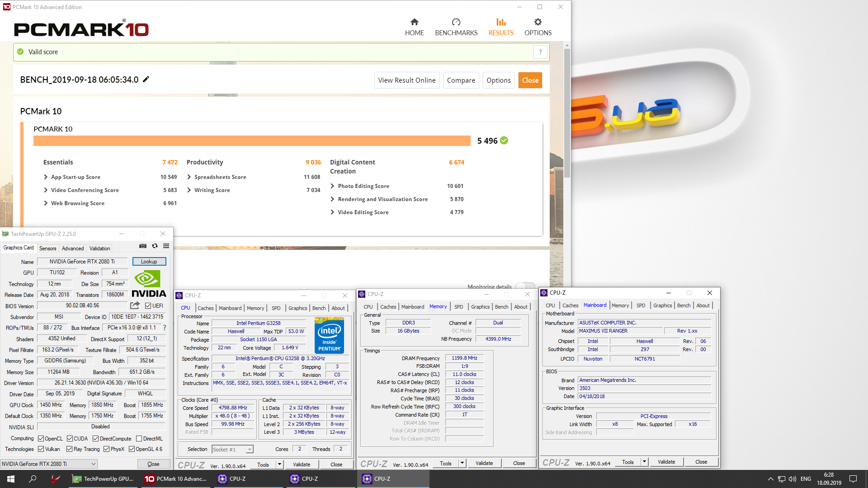Click Tools in the Mainboard CPU-Z window
The width and height of the screenshot is (868, 488).
pos(628,462)
